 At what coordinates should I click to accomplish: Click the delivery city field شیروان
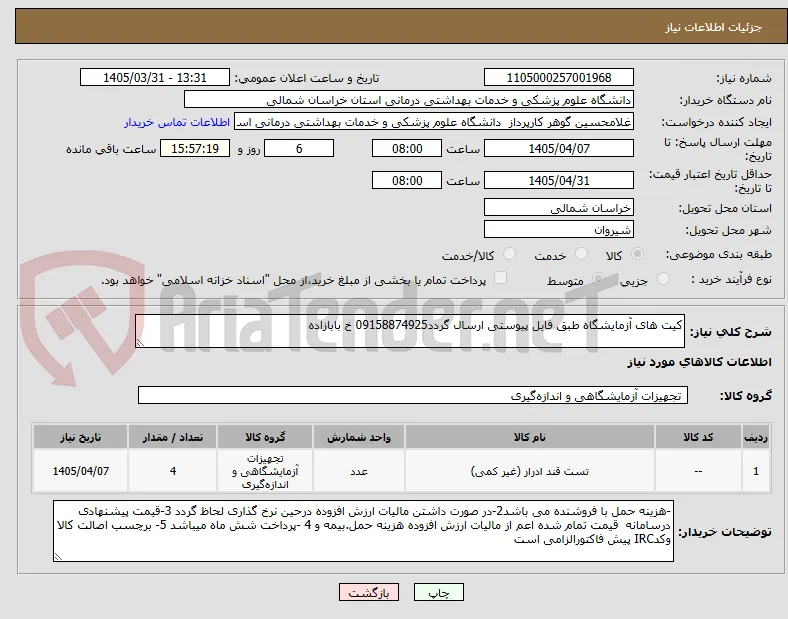559,229
